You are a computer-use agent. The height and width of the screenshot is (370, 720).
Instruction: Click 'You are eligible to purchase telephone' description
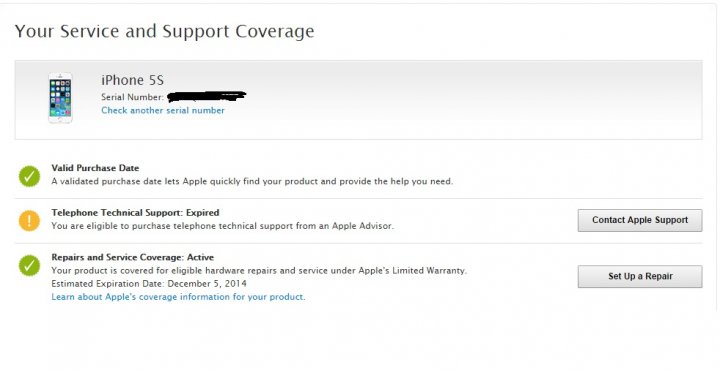coord(223,226)
